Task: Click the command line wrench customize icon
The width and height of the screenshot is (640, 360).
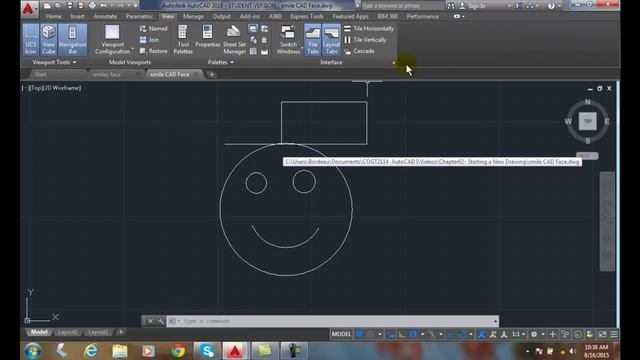Action: (160, 321)
